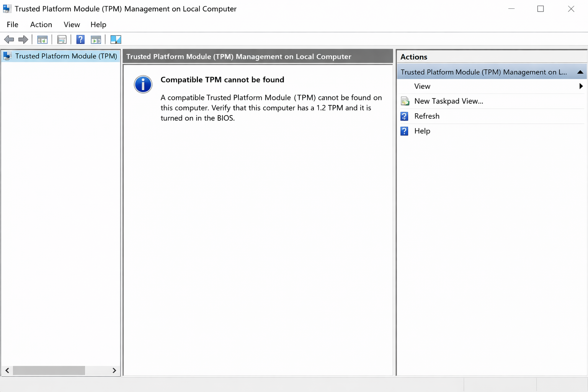
Task: Open the File menu
Action: pyautogui.click(x=13, y=24)
